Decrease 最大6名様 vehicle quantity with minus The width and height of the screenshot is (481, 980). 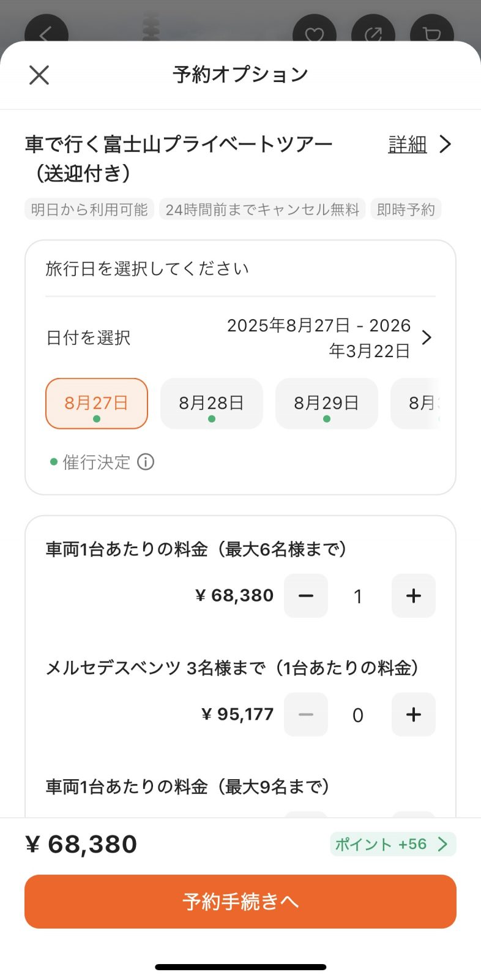tap(306, 596)
